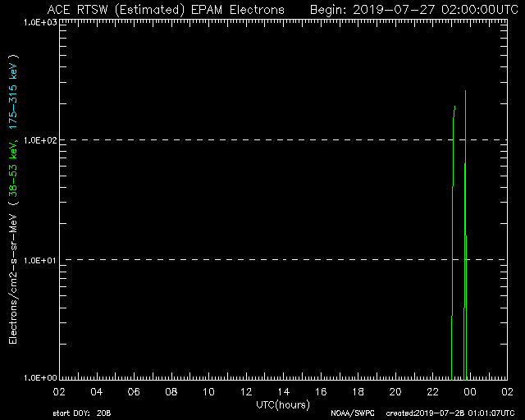
Task: Click the NOAA/SWPC credit label
Action: pyautogui.click(x=351, y=413)
